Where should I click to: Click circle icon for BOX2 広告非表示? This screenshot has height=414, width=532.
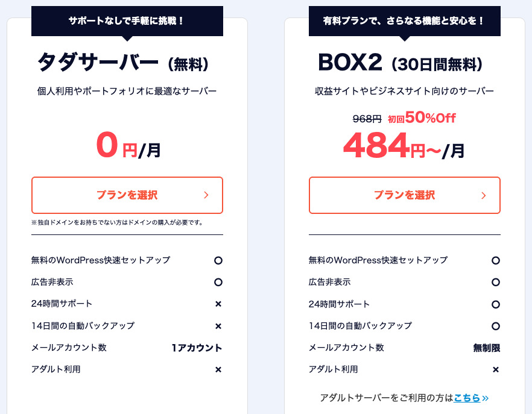496,282
